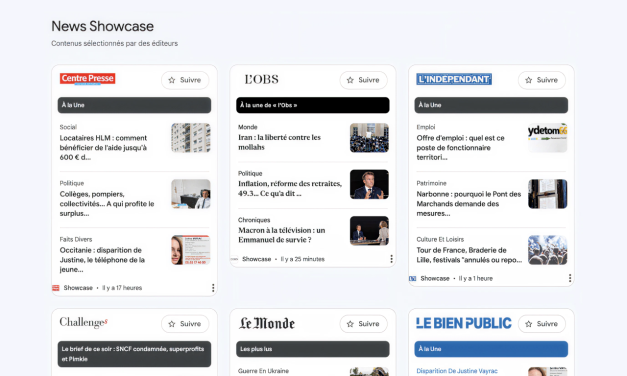627x376 pixels.
Task: Click 'News Showcase' heading
Action: 102,26
